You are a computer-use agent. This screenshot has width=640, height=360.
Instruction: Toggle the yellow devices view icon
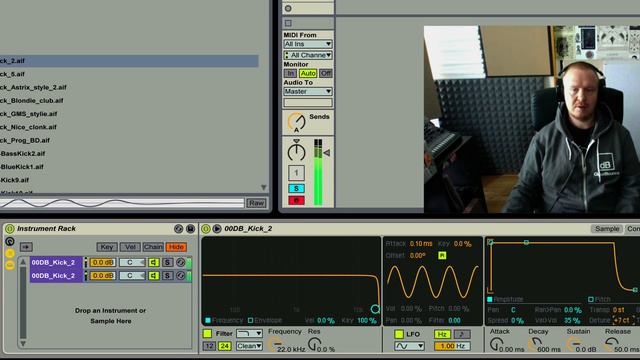pos(10,265)
